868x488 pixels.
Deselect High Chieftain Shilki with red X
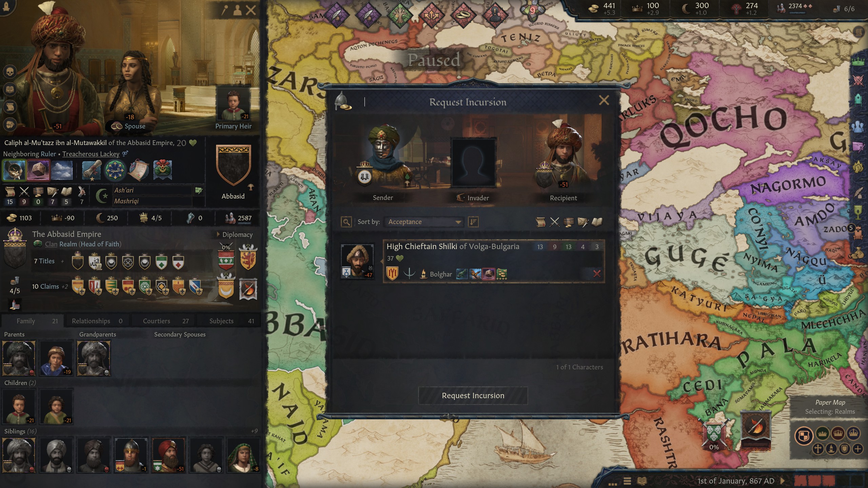pyautogui.click(x=597, y=274)
